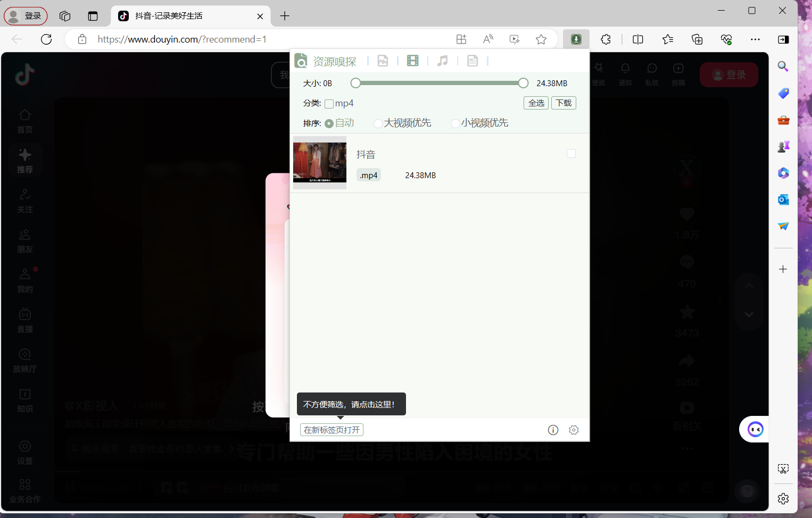Open browser Extensions puzzle icon
The height and width of the screenshot is (518, 812).
click(606, 39)
